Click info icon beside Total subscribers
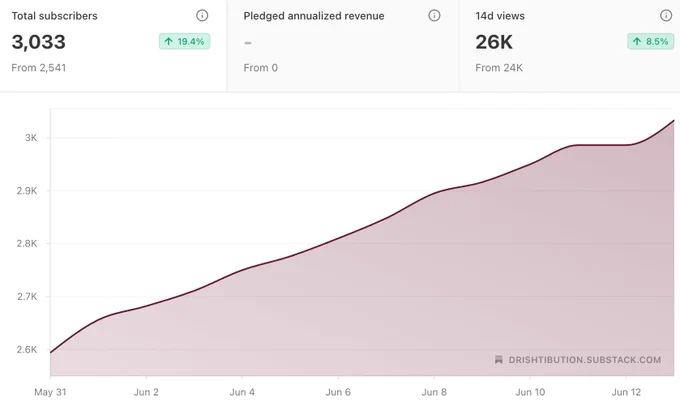This screenshot has height=410, width=680. point(202,16)
